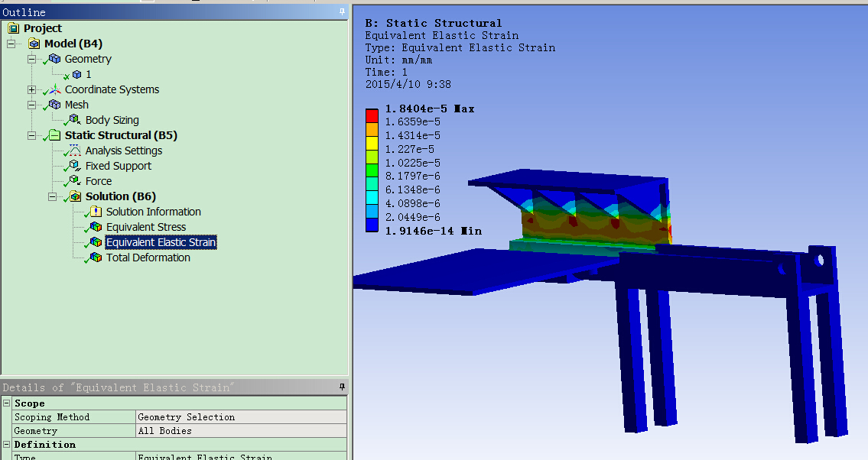Click the Equivalent Elastic Strain result icon

coord(96,242)
